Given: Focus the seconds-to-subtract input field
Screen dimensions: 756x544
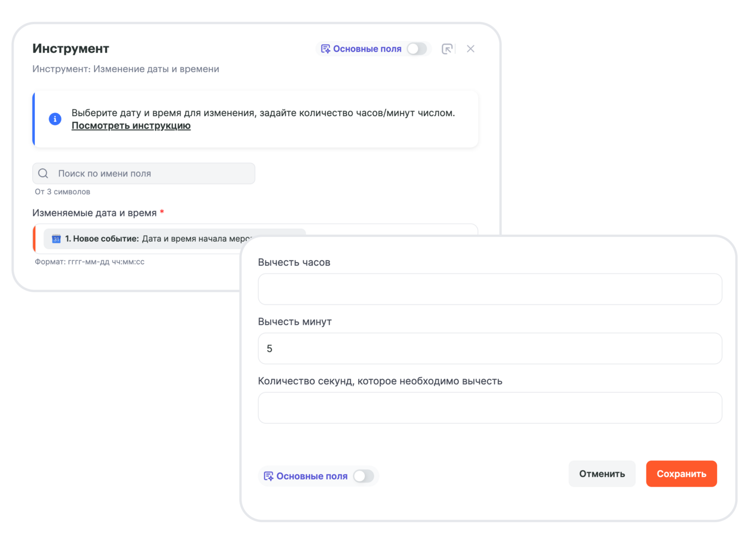Looking at the screenshot, I should pyautogui.click(x=490, y=408).
